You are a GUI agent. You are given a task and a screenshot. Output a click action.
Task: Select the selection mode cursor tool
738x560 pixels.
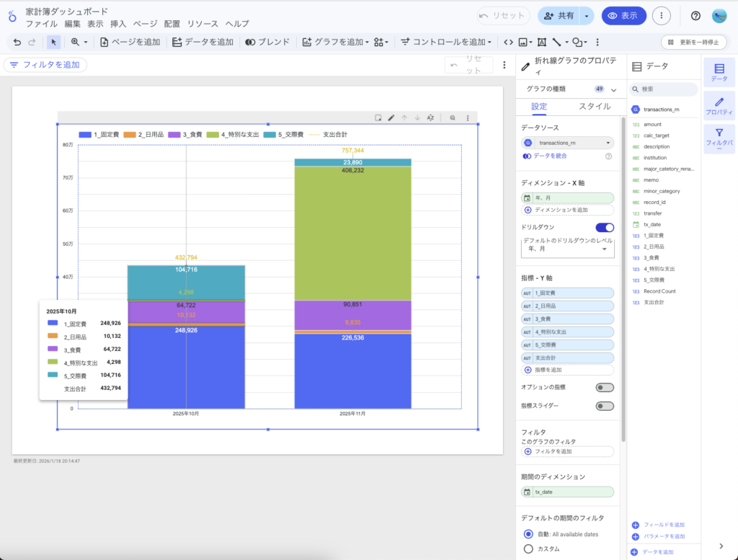coord(54,42)
